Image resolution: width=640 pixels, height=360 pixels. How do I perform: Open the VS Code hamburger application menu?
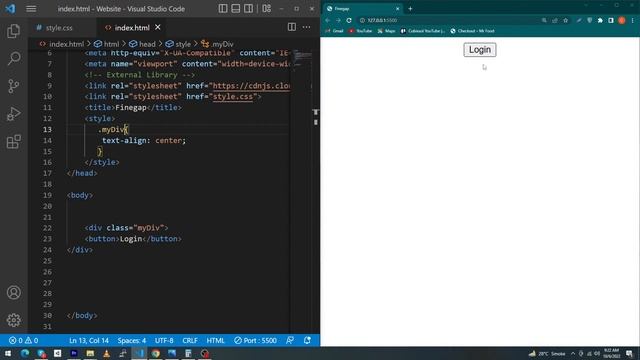click(31, 9)
